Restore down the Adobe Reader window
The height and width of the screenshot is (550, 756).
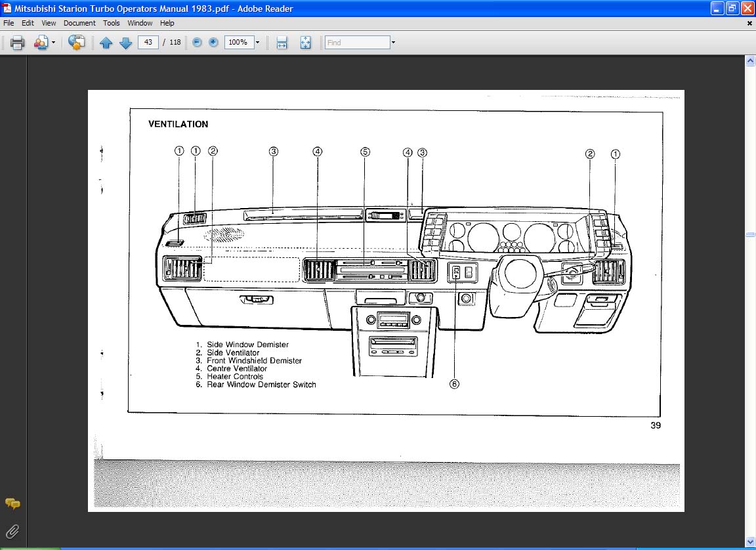click(x=732, y=8)
